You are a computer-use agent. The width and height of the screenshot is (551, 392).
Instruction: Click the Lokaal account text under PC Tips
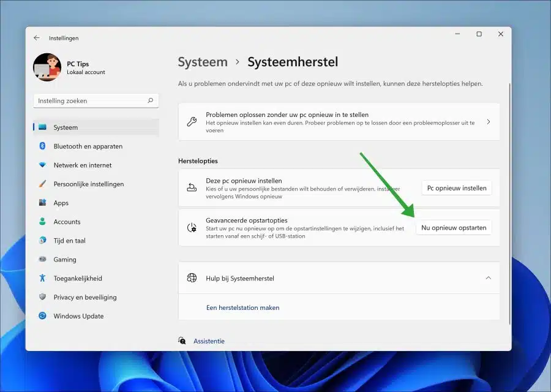(x=86, y=72)
